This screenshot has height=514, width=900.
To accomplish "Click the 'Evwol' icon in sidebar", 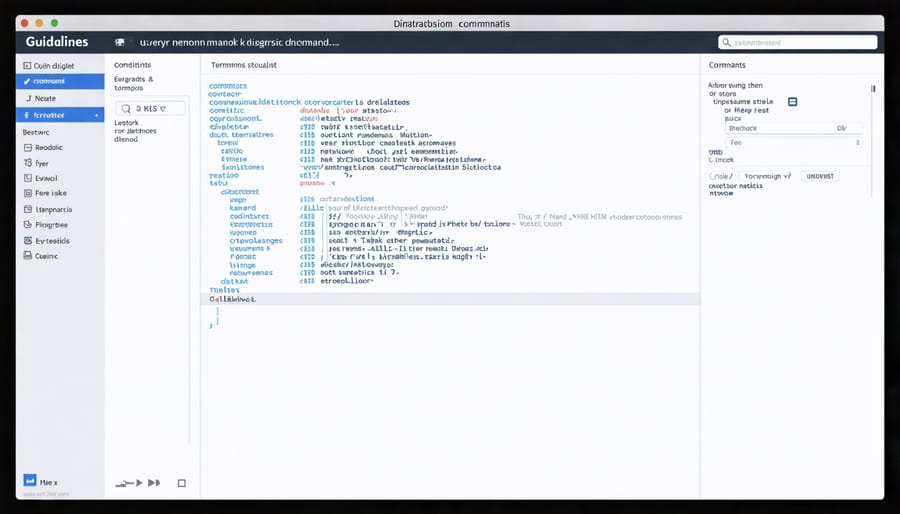I will pos(28,178).
